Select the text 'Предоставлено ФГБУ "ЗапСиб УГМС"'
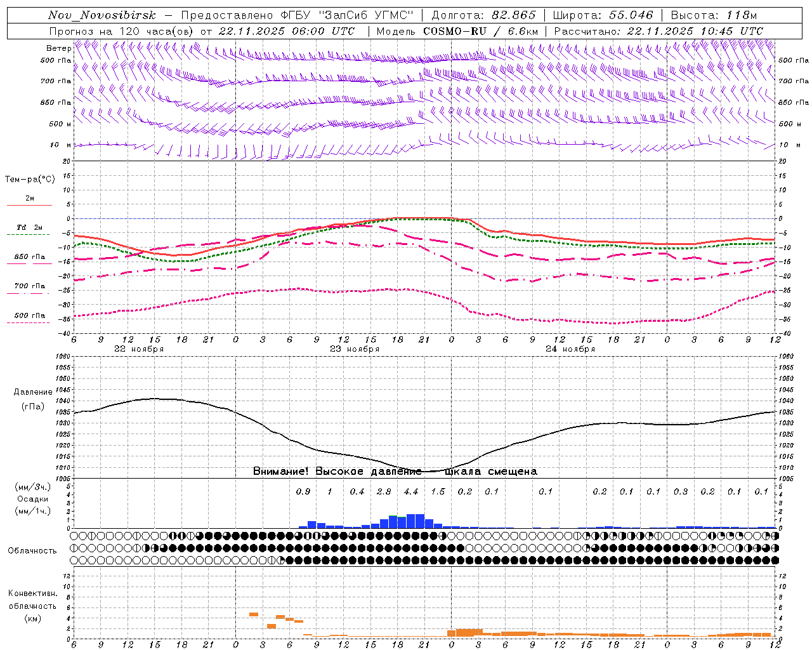The height and width of the screenshot is (650, 812). point(298,15)
